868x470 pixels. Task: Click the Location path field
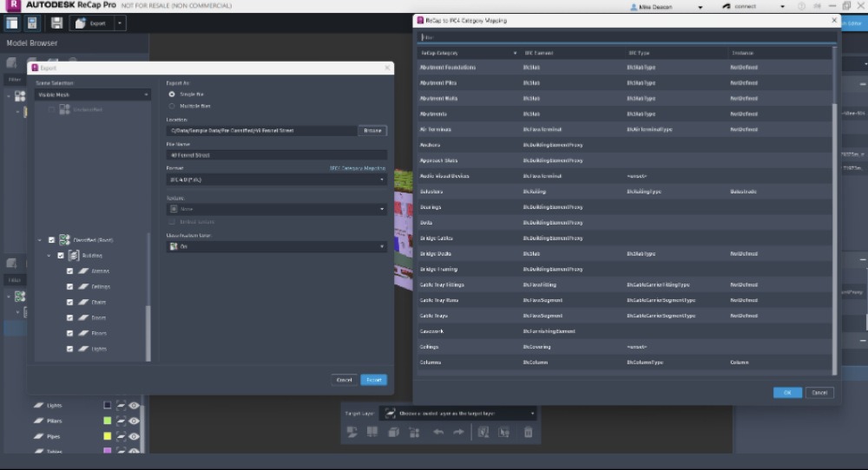click(262, 130)
